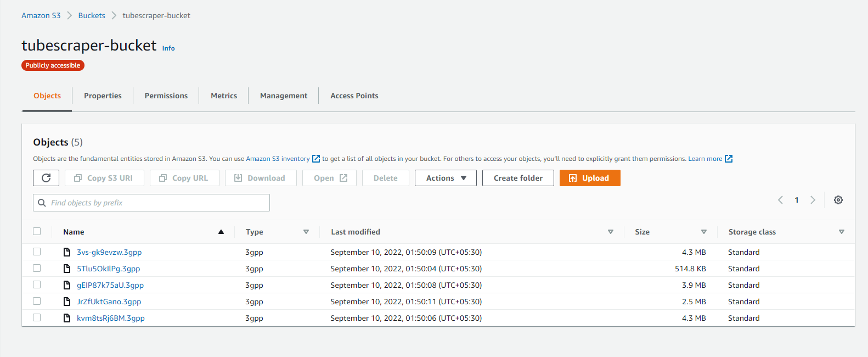The height and width of the screenshot is (357, 868).
Task: Check the box for 5Tlu5OkIlPg.3gpp
Action: coord(37,268)
